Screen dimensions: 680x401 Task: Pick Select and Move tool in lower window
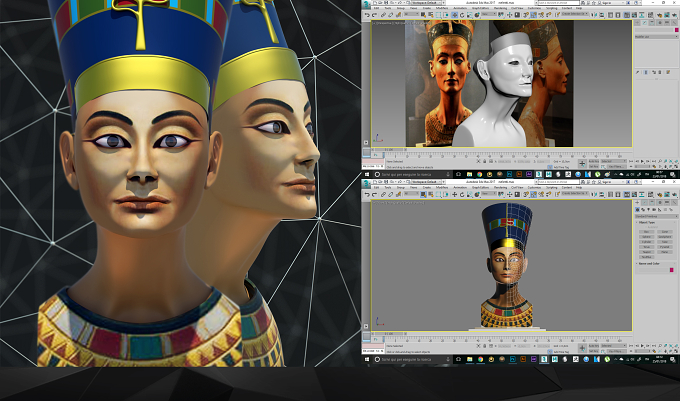(454, 194)
